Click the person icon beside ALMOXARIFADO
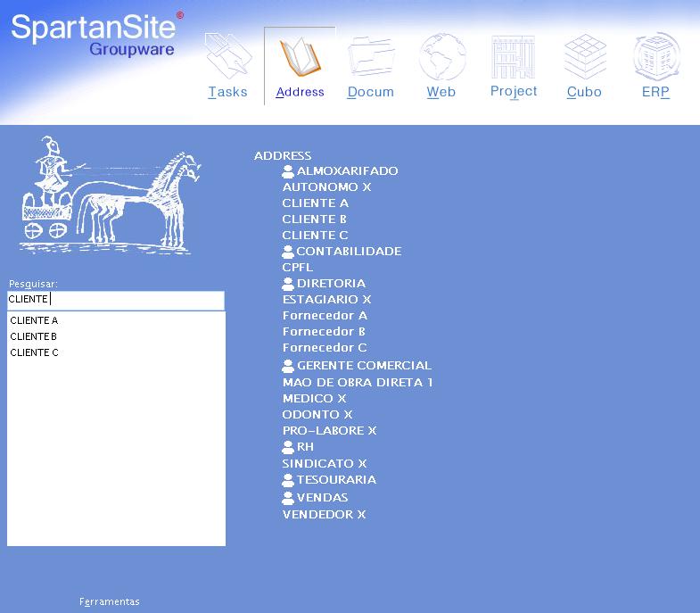Image resolution: width=700 pixels, height=613 pixels. (288, 171)
